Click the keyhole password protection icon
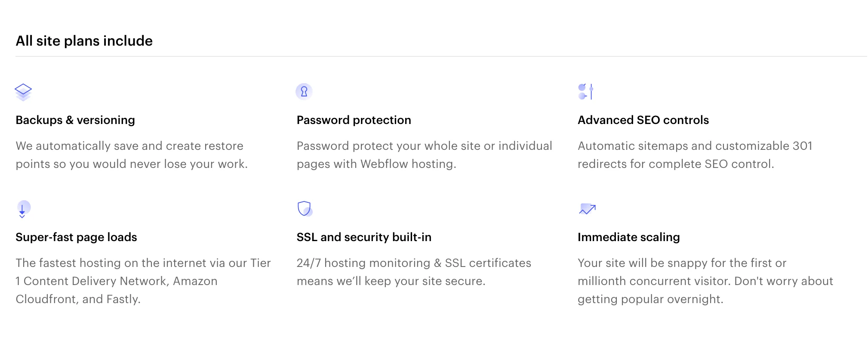The height and width of the screenshot is (341, 868). 304,91
